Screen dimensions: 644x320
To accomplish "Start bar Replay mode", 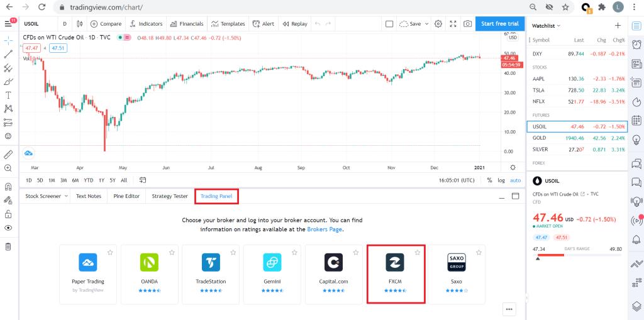I will point(295,24).
